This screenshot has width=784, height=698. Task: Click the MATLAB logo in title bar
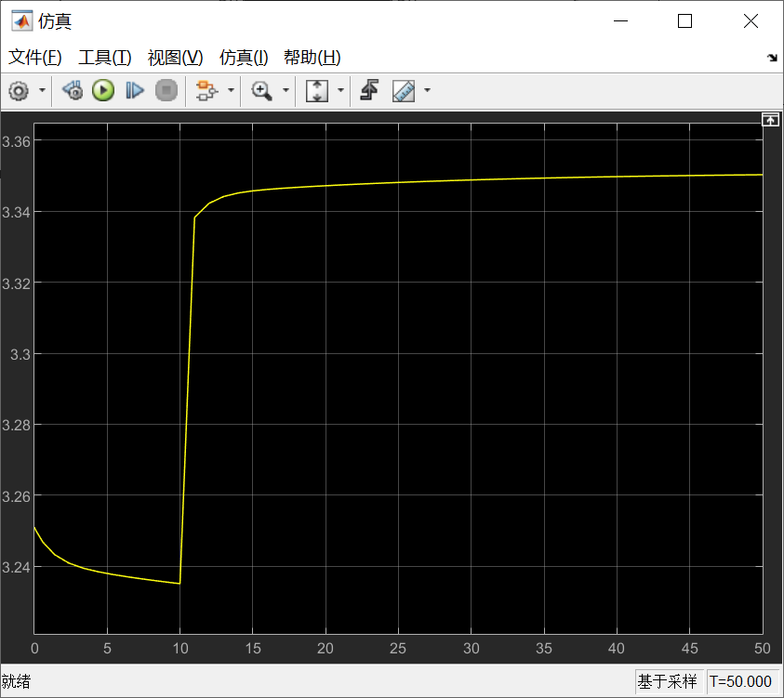point(22,21)
